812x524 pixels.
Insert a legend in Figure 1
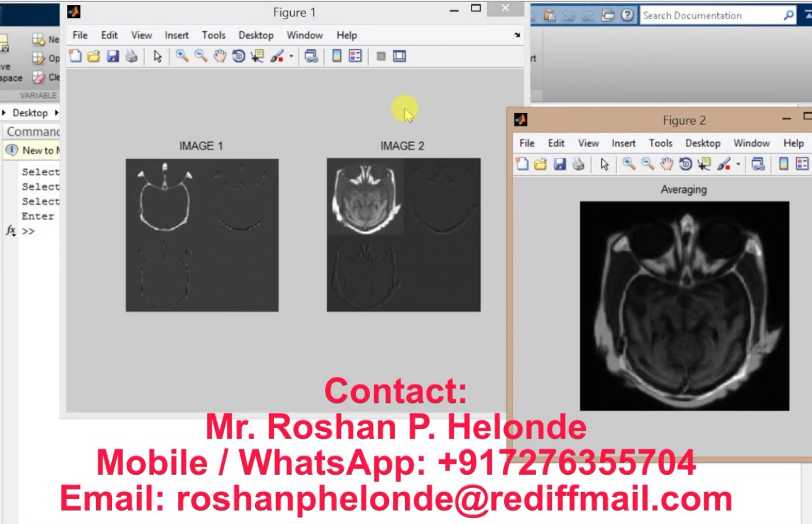(x=354, y=56)
